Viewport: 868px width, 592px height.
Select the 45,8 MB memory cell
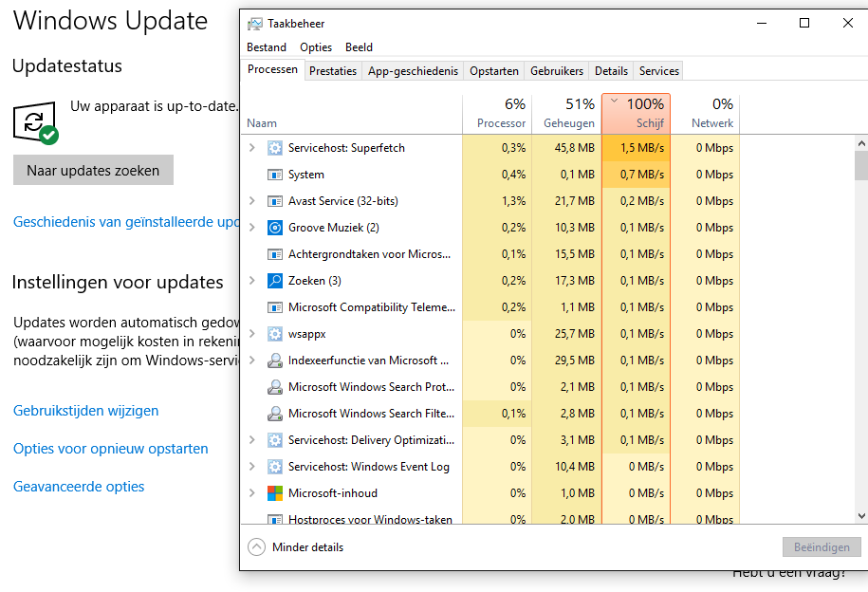point(567,148)
